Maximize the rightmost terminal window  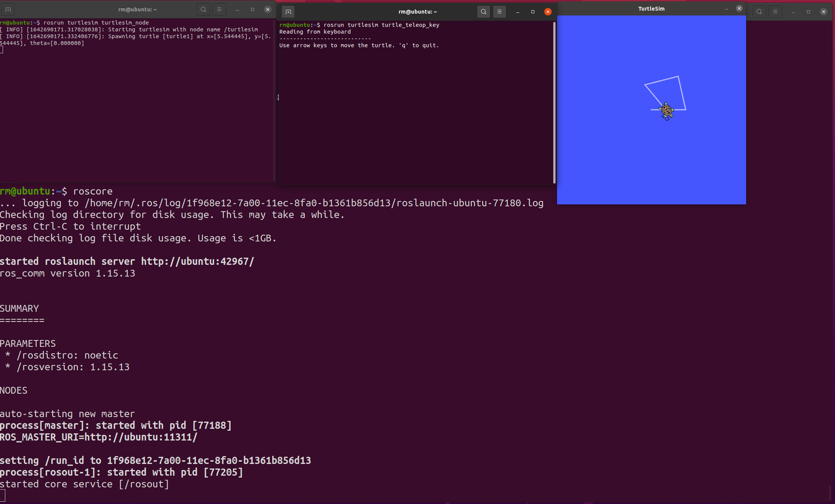click(x=809, y=12)
